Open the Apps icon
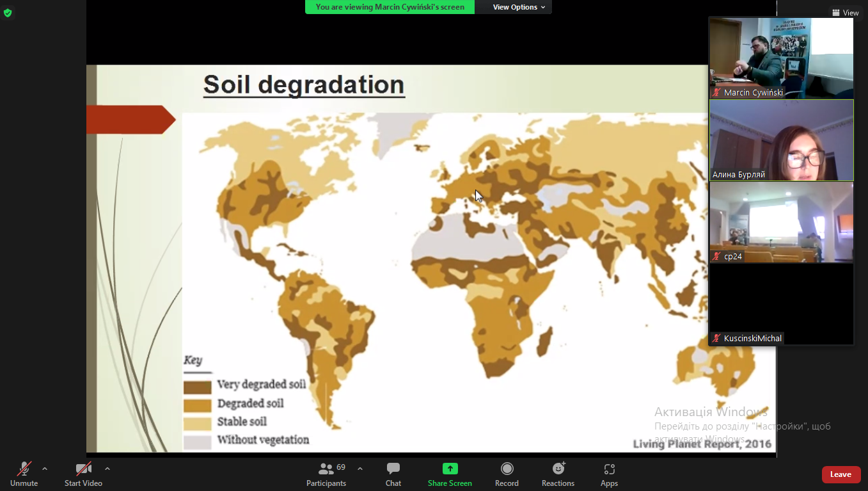 click(x=609, y=469)
